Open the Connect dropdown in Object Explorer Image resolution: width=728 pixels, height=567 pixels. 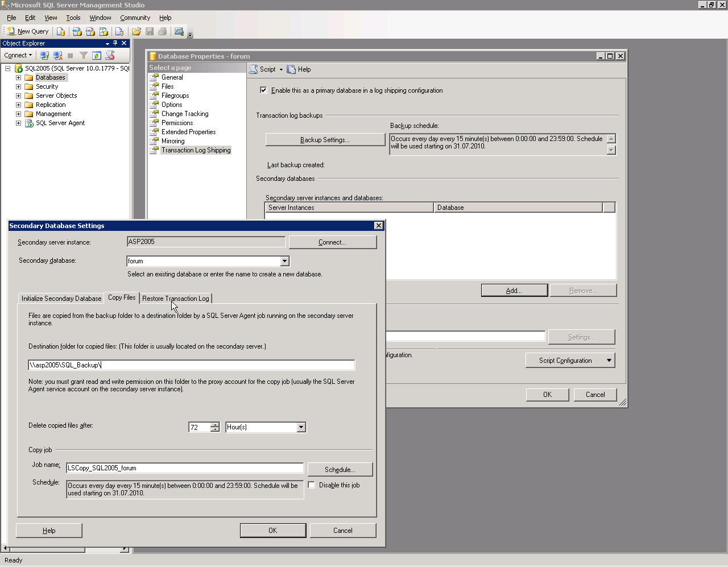(18, 55)
